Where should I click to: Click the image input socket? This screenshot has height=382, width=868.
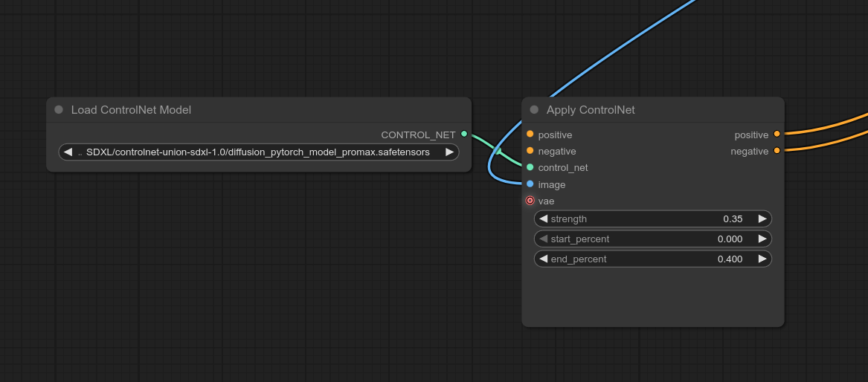(x=530, y=184)
